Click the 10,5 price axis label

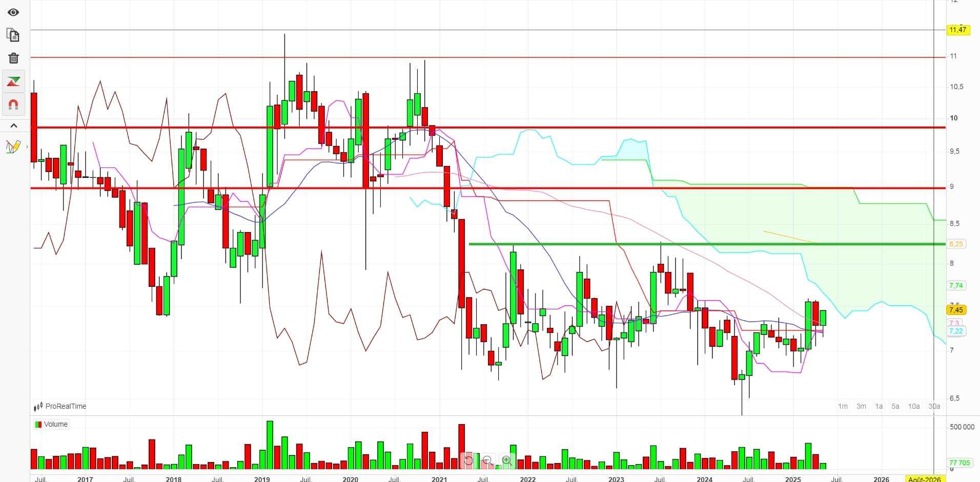(956, 87)
